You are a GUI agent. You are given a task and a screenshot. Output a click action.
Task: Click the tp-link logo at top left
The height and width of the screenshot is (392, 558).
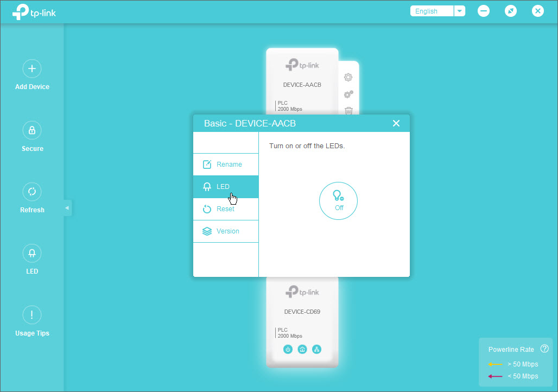[x=34, y=12]
